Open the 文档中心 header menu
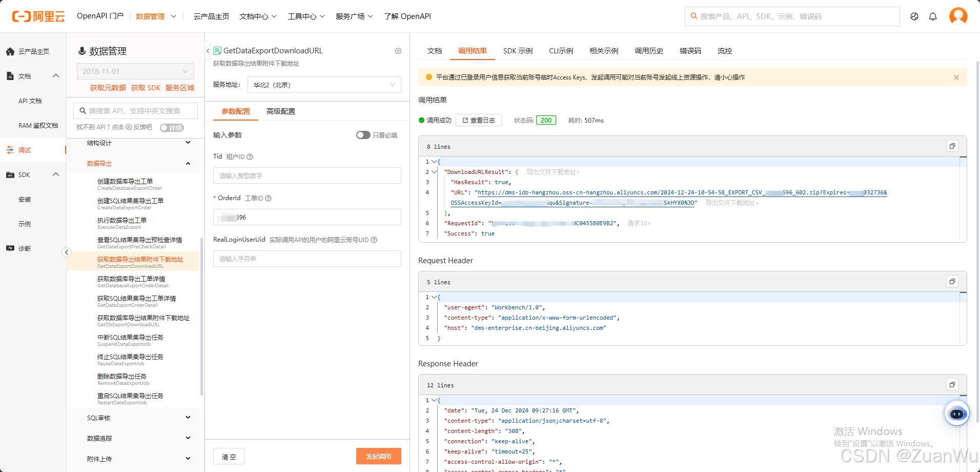Image resolution: width=980 pixels, height=472 pixels. point(258,16)
